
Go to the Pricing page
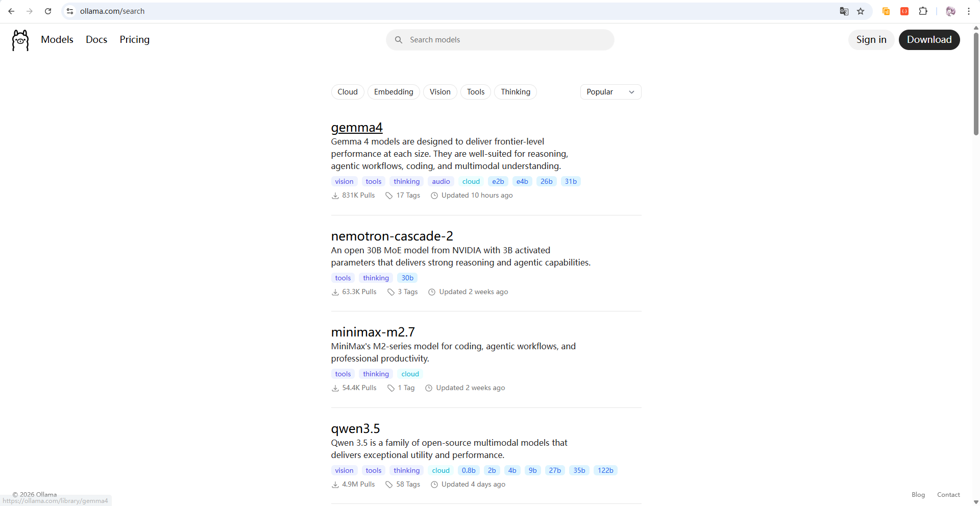pyautogui.click(x=134, y=40)
